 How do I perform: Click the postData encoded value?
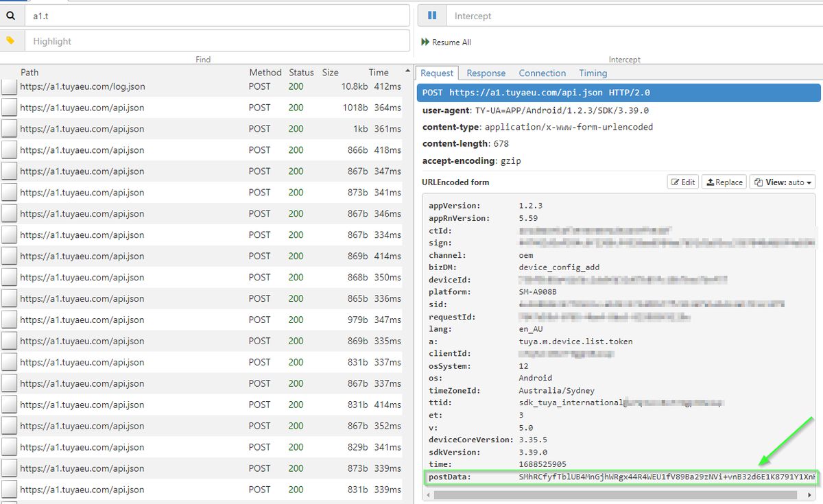click(667, 477)
